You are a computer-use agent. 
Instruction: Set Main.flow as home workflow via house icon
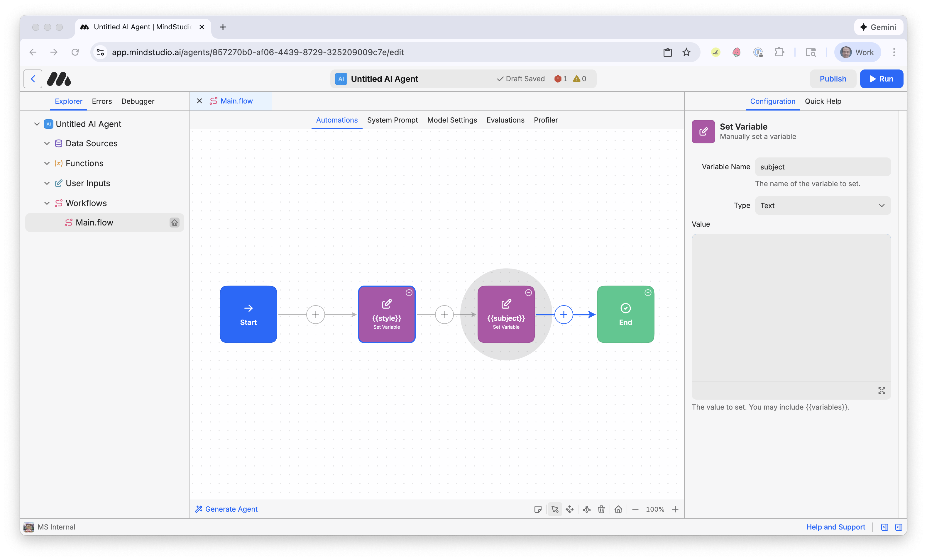click(x=175, y=222)
